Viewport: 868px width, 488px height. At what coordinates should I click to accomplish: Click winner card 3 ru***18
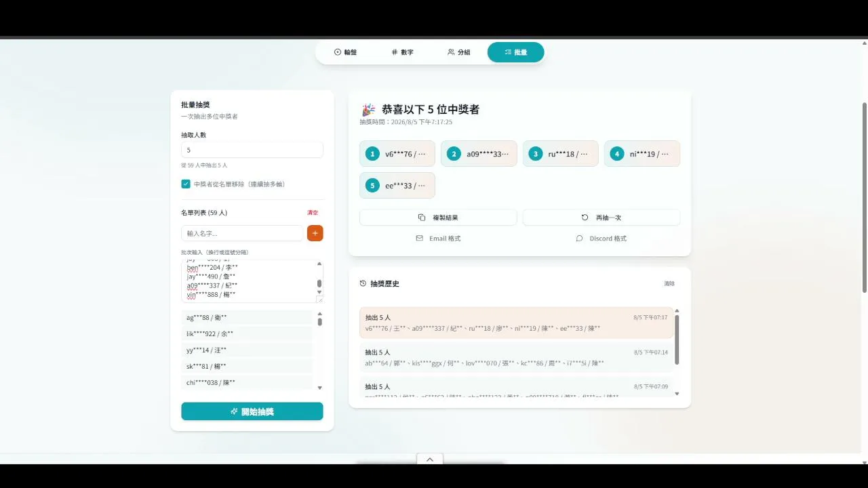point(560,154)
